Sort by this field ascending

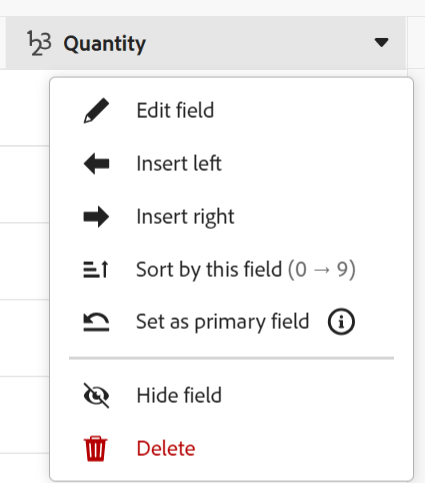pos(246,269)
